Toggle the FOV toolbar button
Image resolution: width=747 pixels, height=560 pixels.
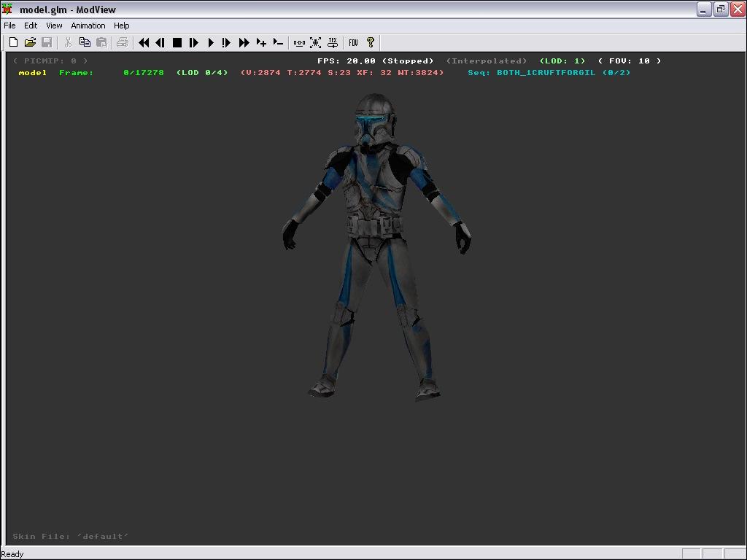353,43
